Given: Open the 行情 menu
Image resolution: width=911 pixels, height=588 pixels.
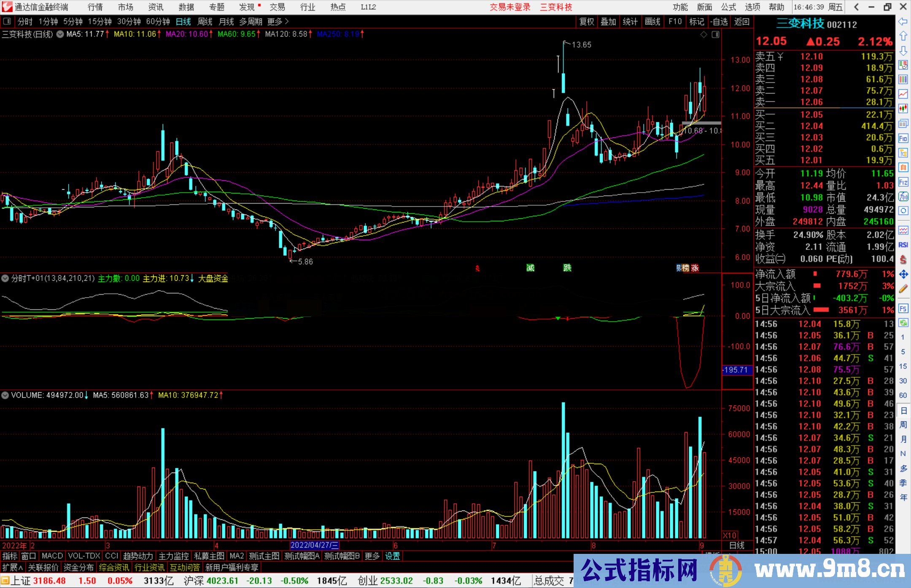Looking at the screenshot, I should [x=95, y=7].
